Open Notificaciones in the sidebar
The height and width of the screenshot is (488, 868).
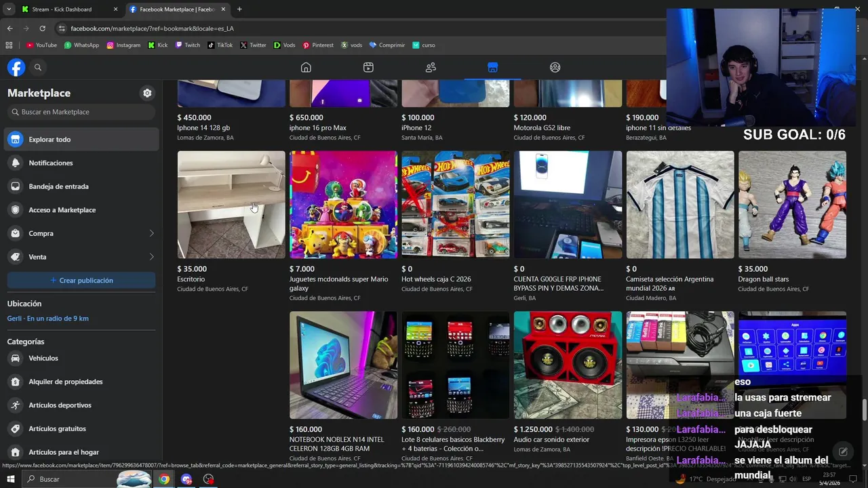[81, 163]
